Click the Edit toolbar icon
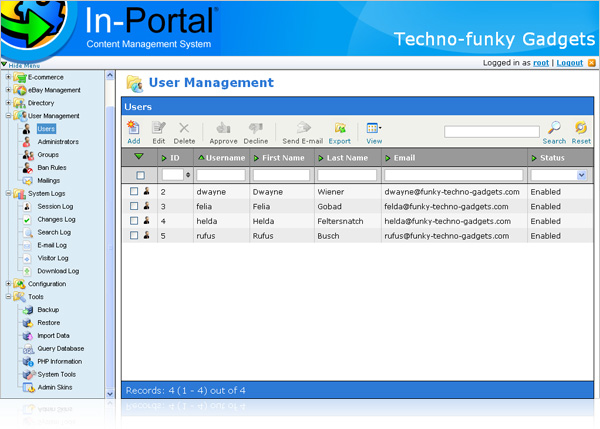This screenshot has height=429, width=600. click(x=158, y=128)
